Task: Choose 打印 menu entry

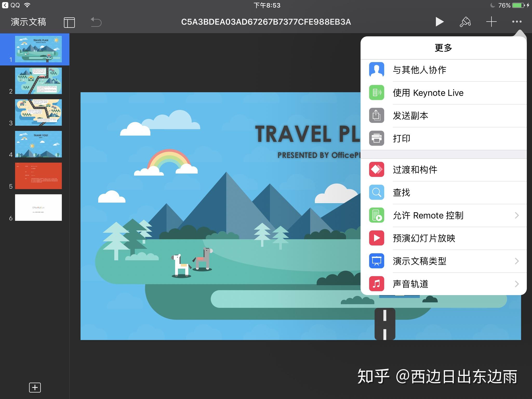Action: click(x=444, y=138)
